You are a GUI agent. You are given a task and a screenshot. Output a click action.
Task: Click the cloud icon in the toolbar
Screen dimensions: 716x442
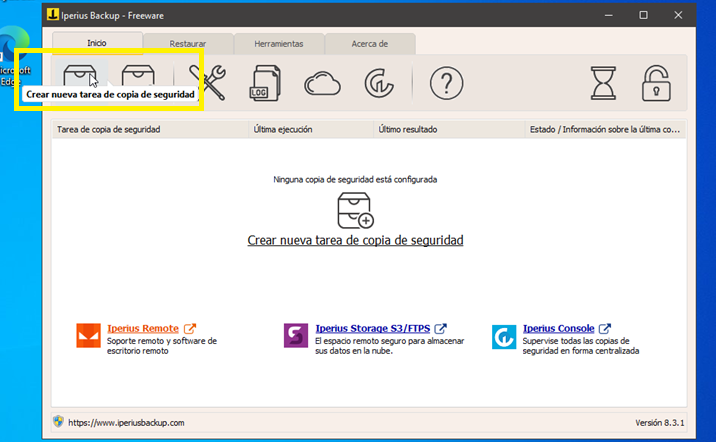(x=323, y=83)
